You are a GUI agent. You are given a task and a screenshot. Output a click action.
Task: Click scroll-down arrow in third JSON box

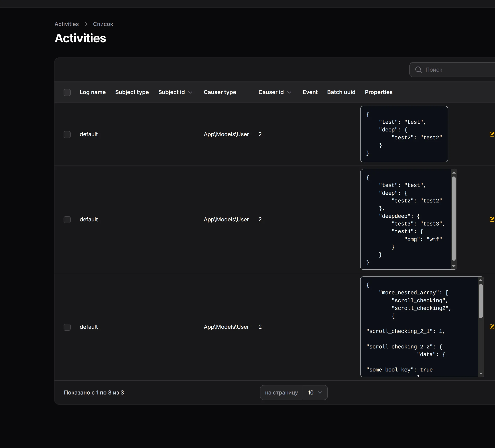tap(480, 373)
